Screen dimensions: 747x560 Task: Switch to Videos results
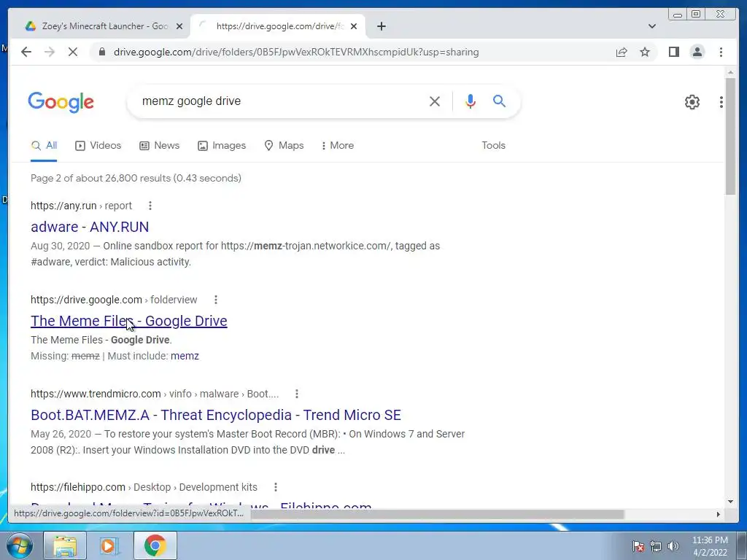(98, 146)
